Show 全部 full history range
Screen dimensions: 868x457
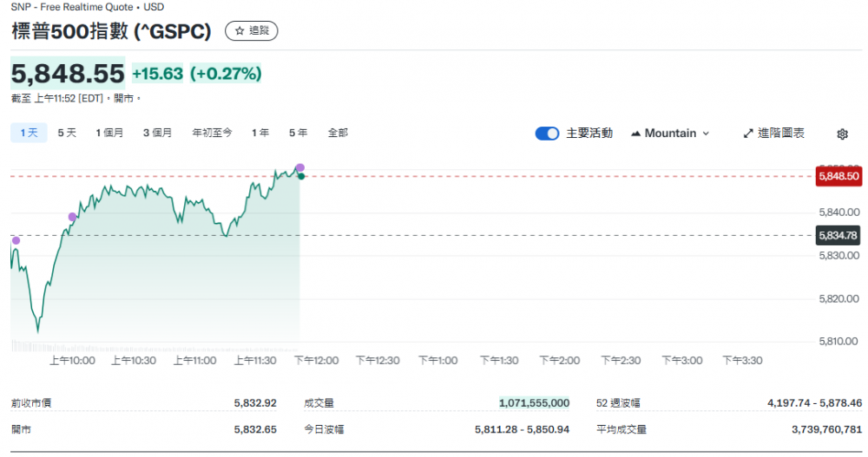338,133
